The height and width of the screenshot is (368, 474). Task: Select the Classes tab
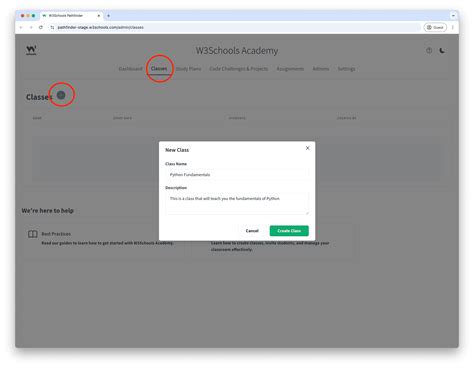pos(159,69)
